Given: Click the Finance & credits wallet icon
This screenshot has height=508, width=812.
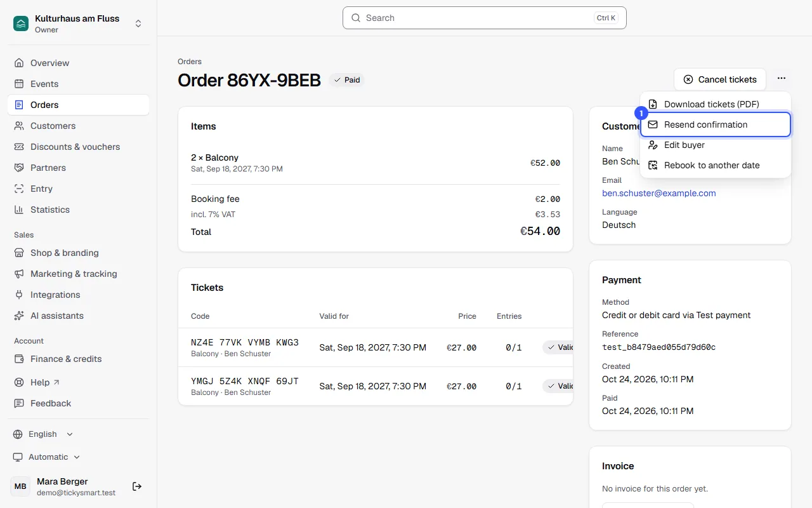Looking at the screenshot, I should point(19,359).
